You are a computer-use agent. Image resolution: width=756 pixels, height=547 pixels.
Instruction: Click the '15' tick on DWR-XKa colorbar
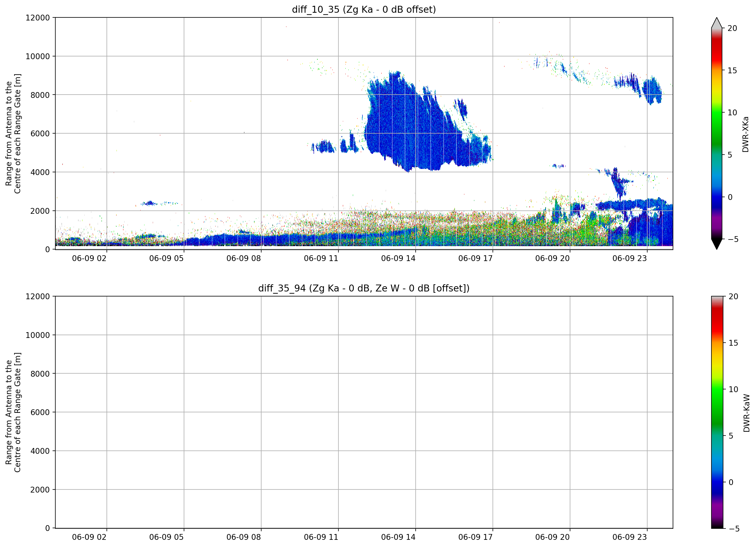point(732,71)
